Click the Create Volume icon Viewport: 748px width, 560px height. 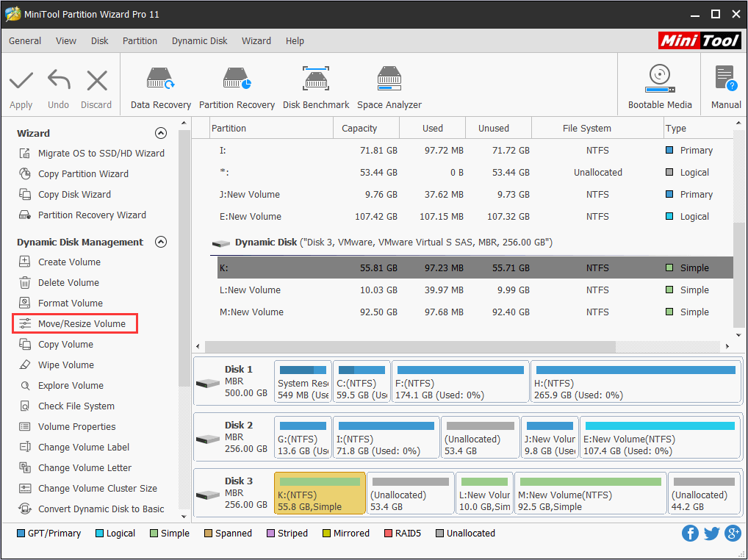(24, 262)
